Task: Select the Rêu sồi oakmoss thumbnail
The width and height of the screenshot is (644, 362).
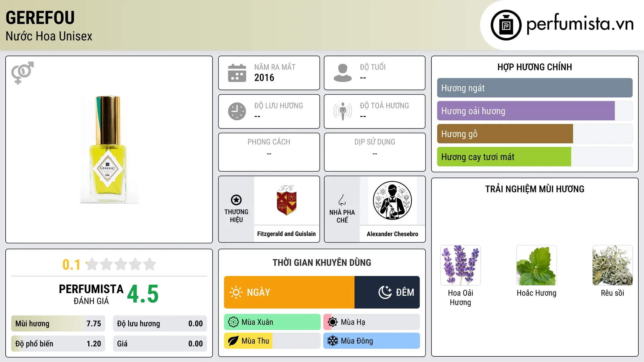Action: click(613, 265)
